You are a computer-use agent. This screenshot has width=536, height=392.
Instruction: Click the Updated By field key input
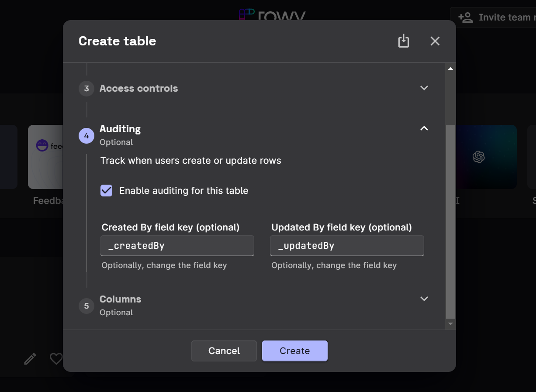click(x=347, y=246)
